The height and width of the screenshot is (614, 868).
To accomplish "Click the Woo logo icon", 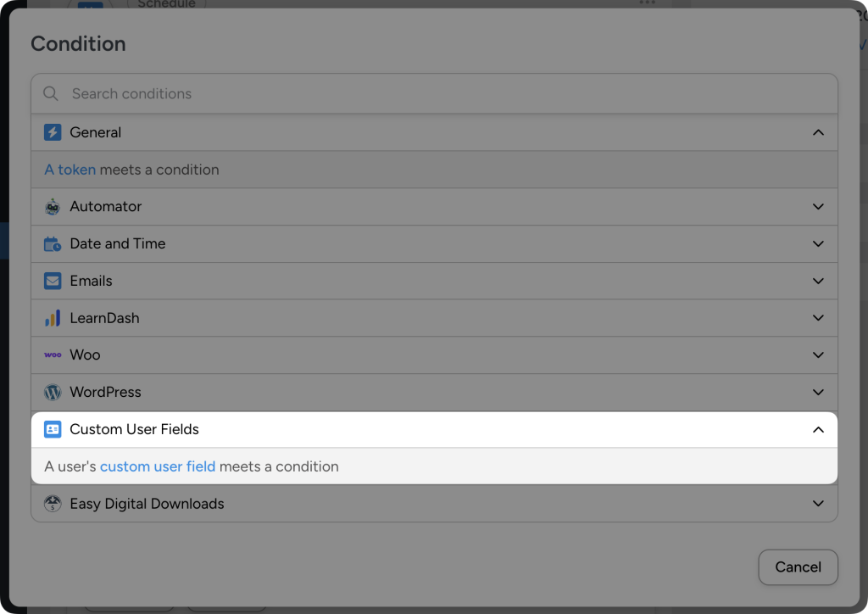I will click(x=52, y=354).
